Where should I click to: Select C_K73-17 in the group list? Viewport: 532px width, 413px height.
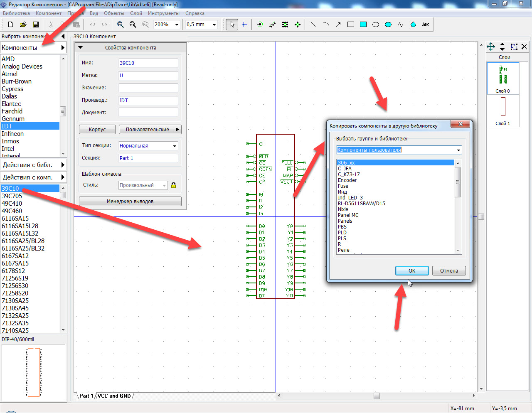click(349, 175)
